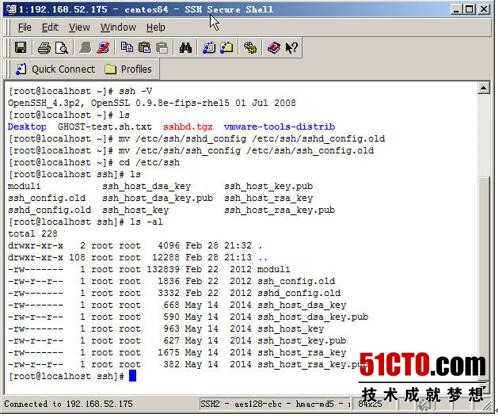The width and height of the screenshot is (498, 416).
Task: Click 'GHOST-test.sh.txt' in ls output
Action: click(105, 127)
